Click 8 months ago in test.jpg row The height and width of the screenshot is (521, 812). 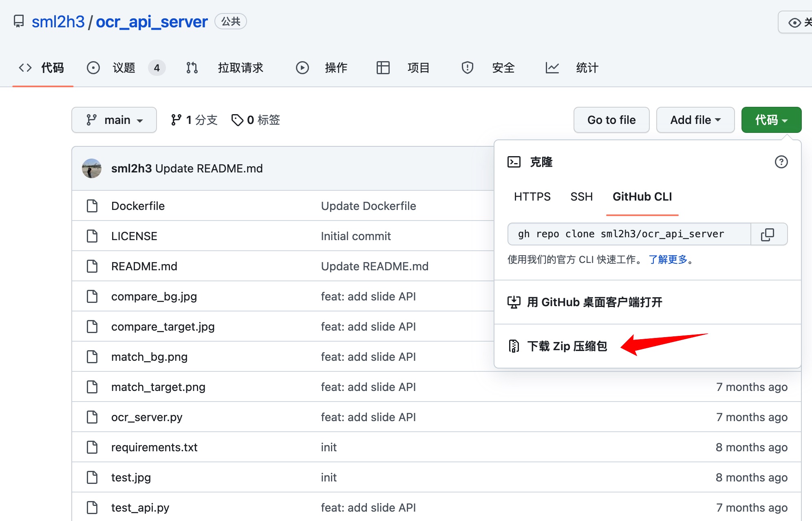click(x=752, y=477)
